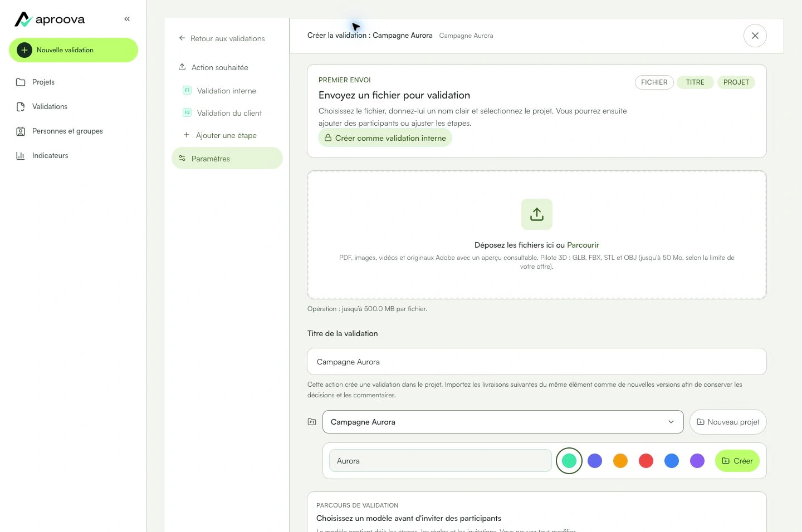Open the Indicateurs chart icon

21,156
